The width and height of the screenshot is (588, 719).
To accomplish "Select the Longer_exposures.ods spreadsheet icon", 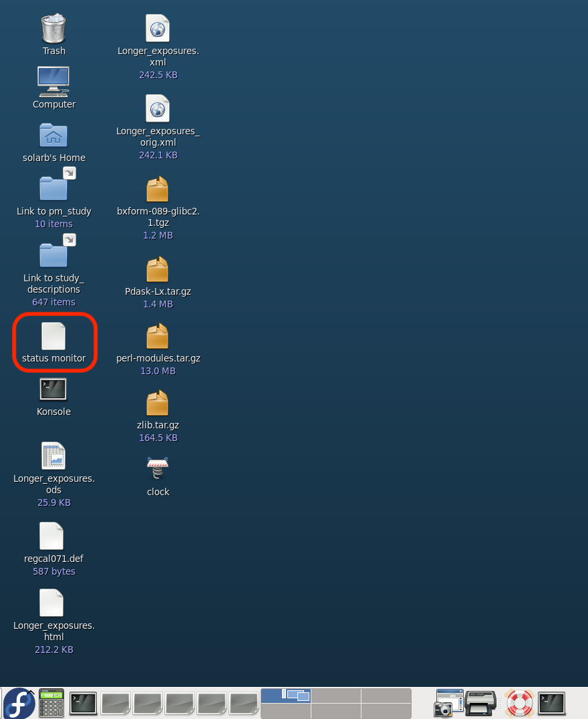I will pyautogui.click(x=53, y=456).
